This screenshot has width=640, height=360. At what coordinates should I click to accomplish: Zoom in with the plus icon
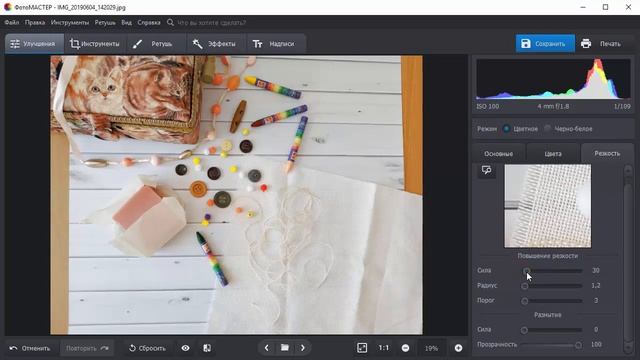pos(458,348)
